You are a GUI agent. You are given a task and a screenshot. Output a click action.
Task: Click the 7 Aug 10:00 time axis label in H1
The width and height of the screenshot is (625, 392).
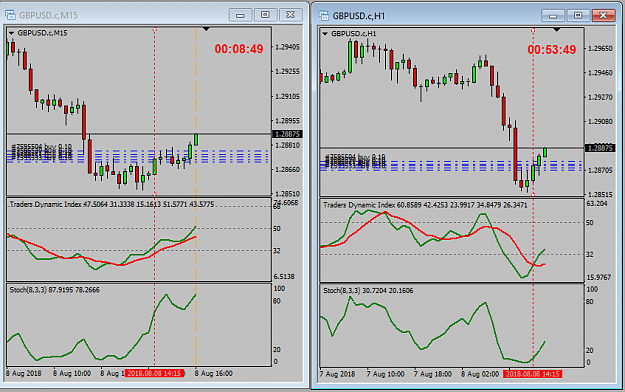click(x=385, y=374)
